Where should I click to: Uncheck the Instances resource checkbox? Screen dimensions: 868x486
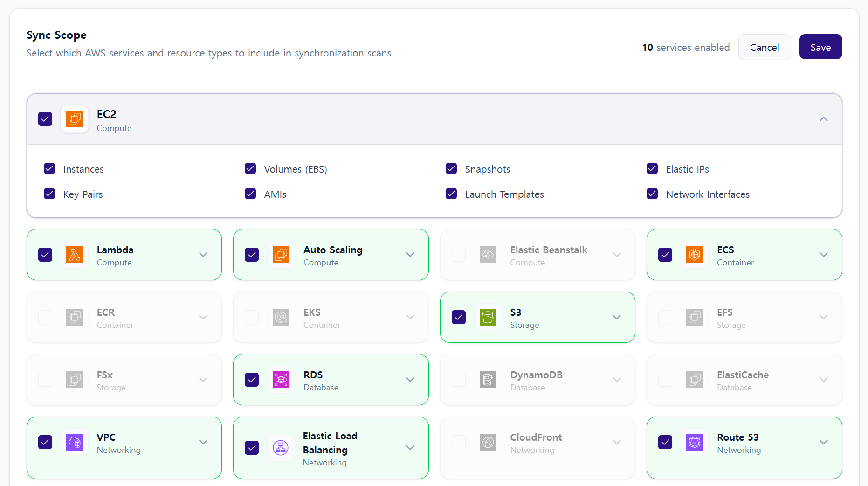tap(49, 168)
